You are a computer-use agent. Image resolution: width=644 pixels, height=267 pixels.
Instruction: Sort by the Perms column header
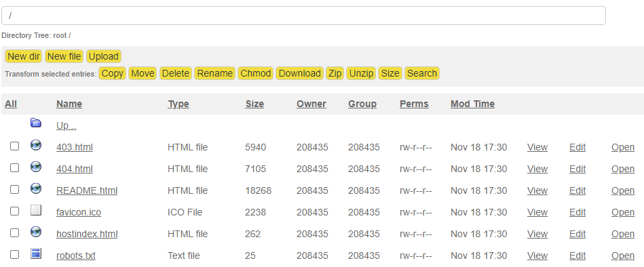click(x=414, y=104)
